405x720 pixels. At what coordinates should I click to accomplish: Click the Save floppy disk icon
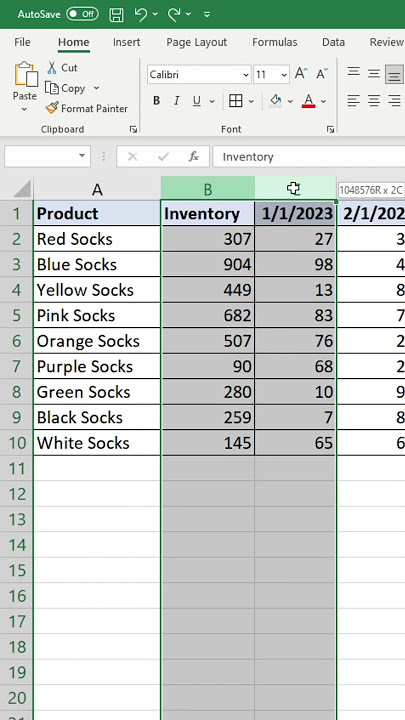(117, 15)
